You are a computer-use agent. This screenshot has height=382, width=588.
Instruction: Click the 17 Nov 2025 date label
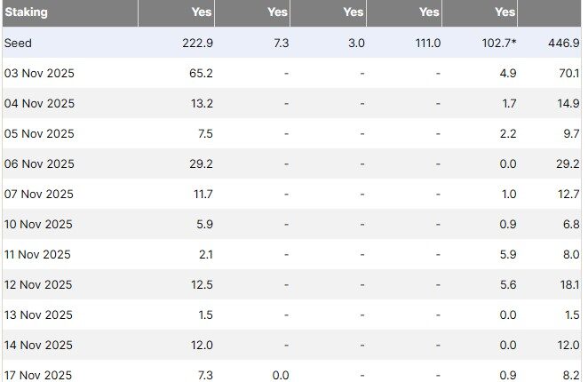pyautogui.click(x=39, y=375)
